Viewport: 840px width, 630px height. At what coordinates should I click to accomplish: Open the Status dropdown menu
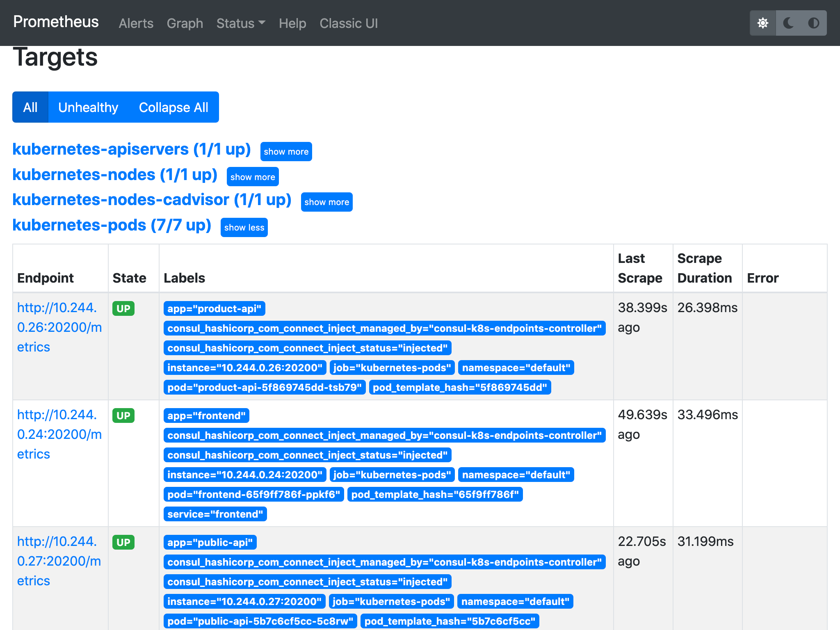pyautogui.click(x=241, y=23)
